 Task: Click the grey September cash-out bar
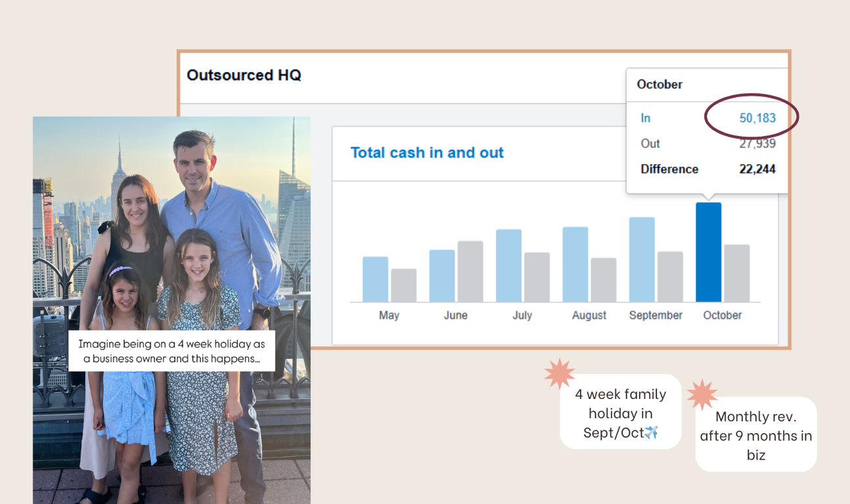click(x=670, y=276)
